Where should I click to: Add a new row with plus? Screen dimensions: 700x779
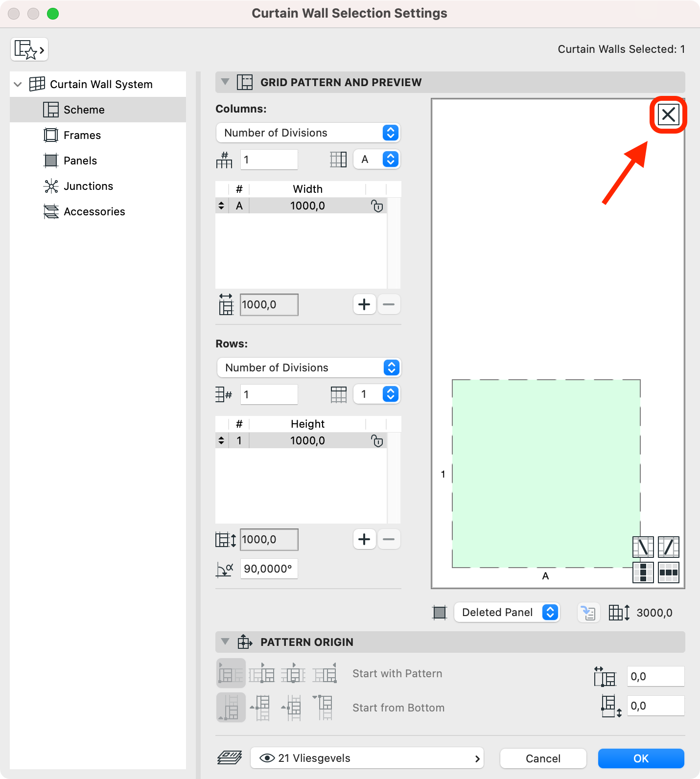click(364, 539)
